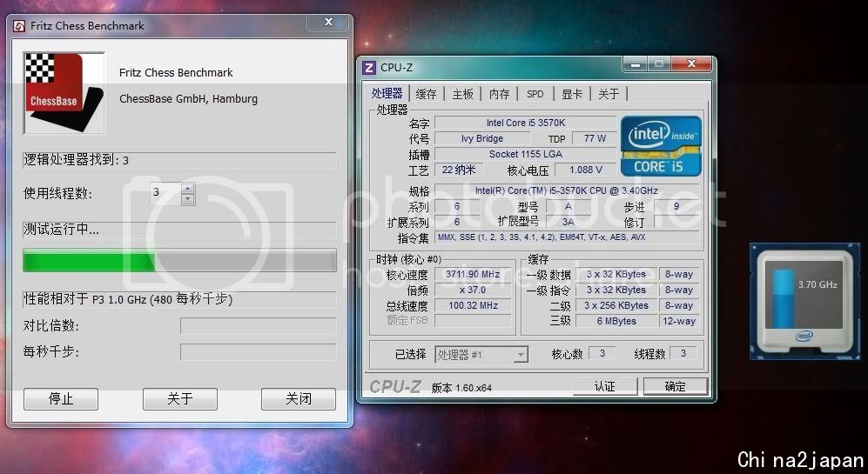Image resolution: width=868 pixels, height=474 pixels.
Task: Click the 线程数 value box showing 3
Action: 683,353
